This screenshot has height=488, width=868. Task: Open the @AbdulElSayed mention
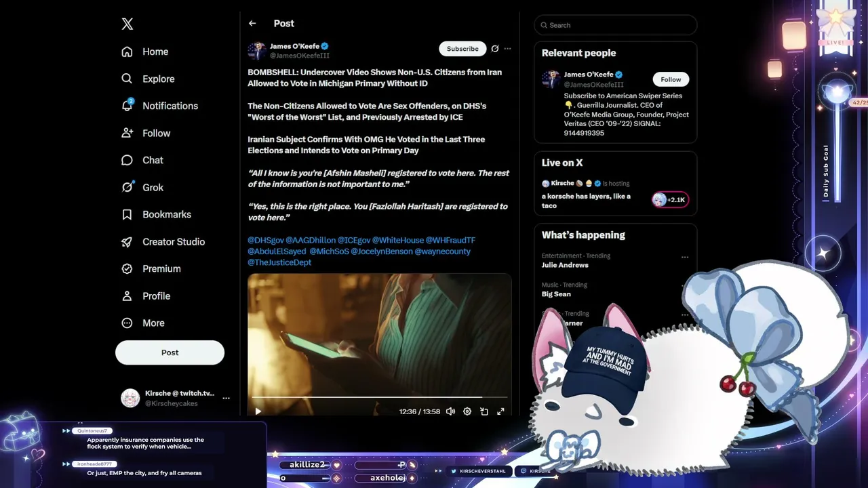tap(277, 251)
